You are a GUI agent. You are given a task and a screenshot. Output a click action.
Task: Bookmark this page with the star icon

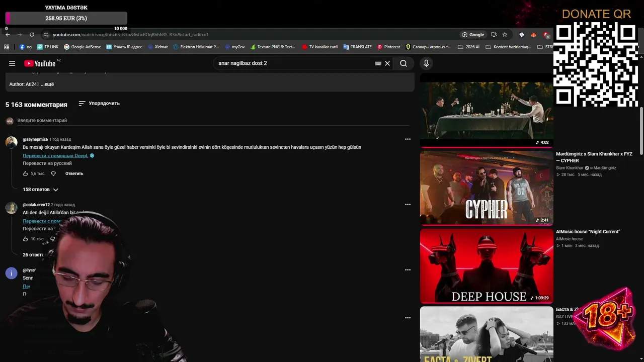click(505, 35)
